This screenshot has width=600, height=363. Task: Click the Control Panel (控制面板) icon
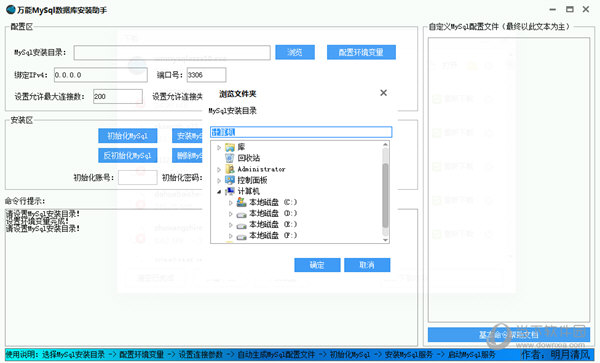point(230,180)
